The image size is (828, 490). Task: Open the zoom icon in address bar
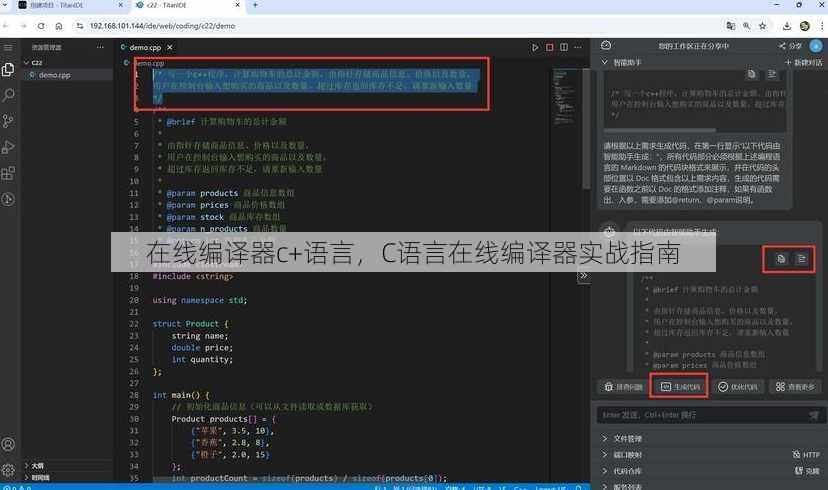click(x=747, y=26)
